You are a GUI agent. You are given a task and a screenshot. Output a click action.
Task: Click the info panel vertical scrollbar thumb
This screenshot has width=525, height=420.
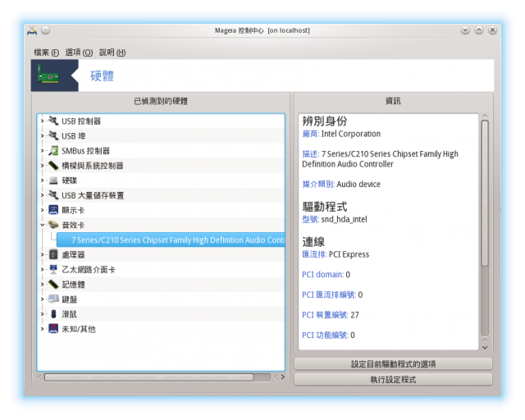485,194
